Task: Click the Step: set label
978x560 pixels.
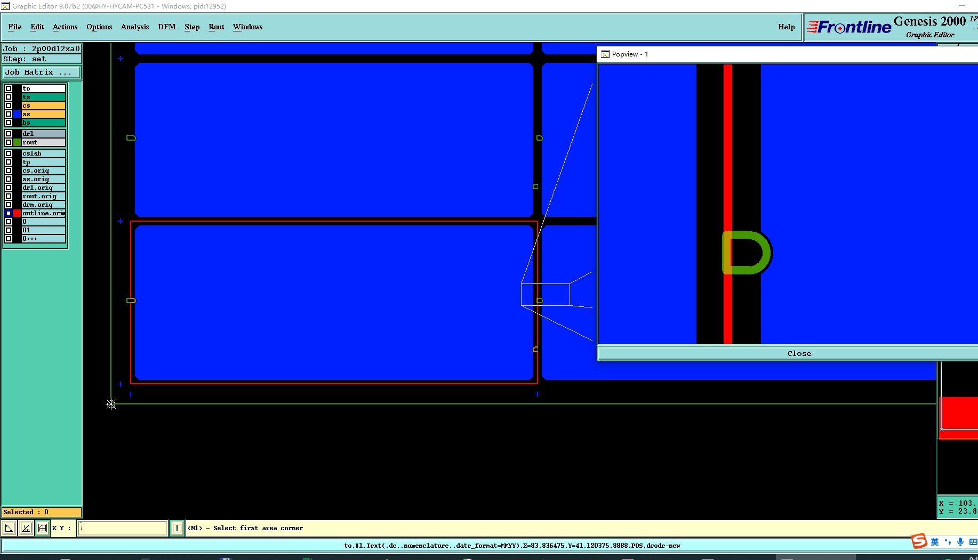Action: tap(42, 59)
